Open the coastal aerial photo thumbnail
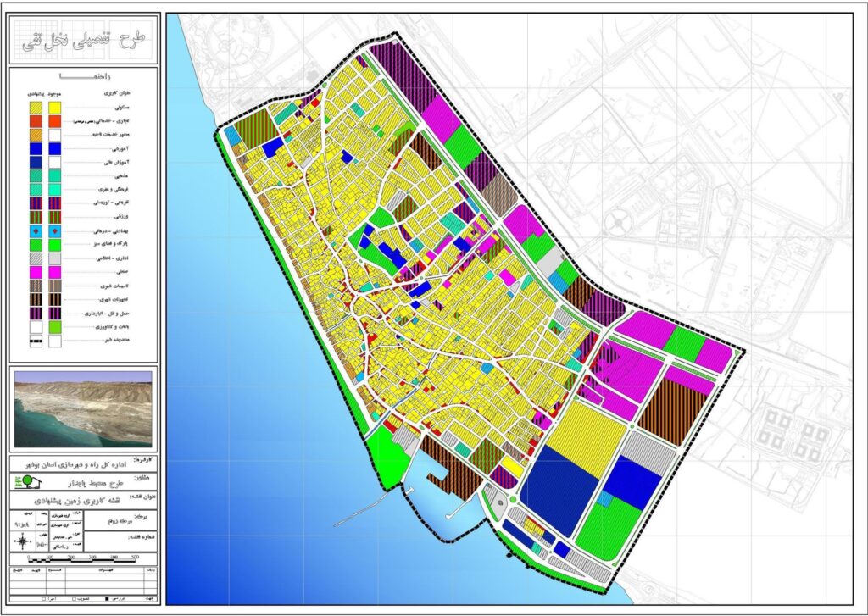Screen dimensions: 868x616 (83, 408)
